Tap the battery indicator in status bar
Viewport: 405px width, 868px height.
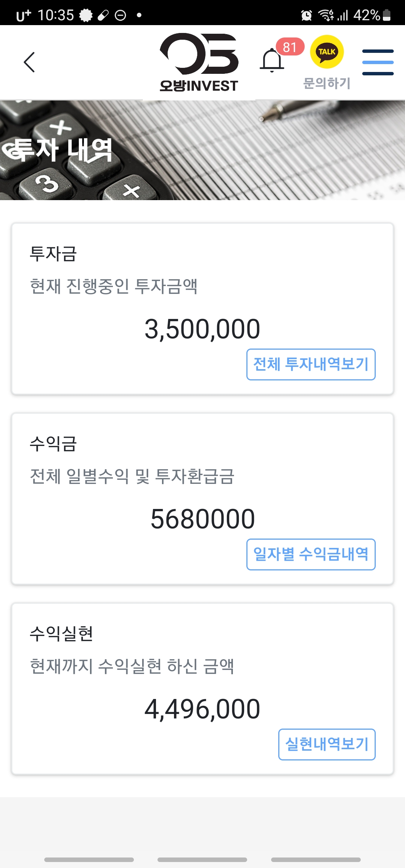pyautogui.click(x=387, y=15)
